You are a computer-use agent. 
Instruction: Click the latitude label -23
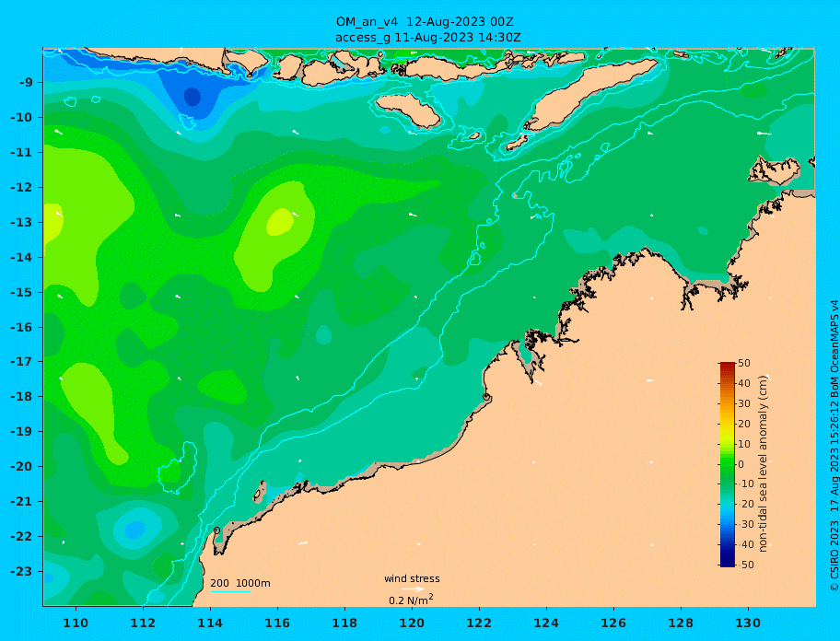click(x=22, y=571)
